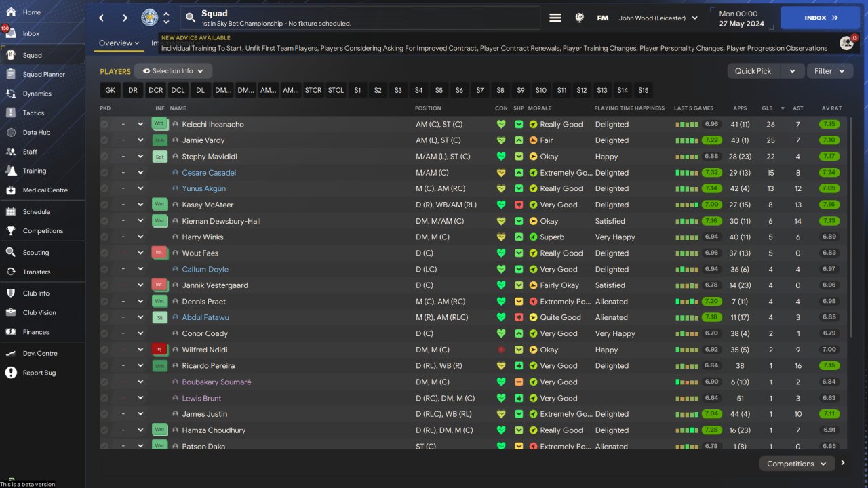Image resolution: width=868 pixels, height=488 pixels.
Task: Open search with the magnifier icon
Action: click(191, 18)
